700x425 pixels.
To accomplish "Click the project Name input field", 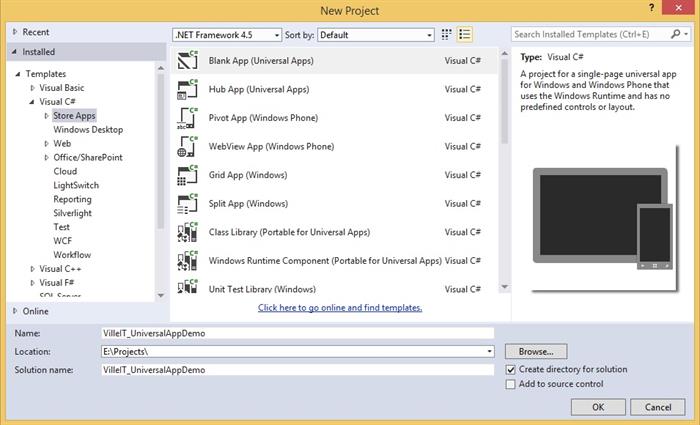I will (x=298, y=333).
